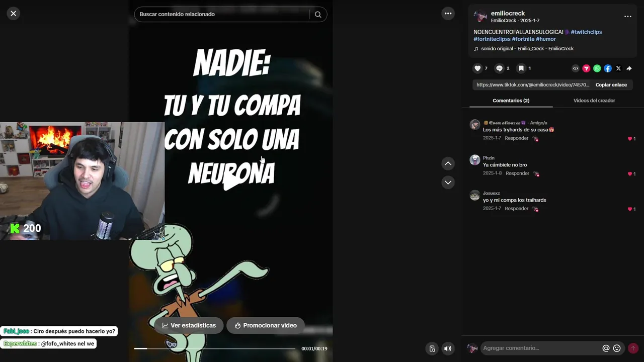Image resolution: width=644 pixels, height=362 pixels.
Task: Focus the 'Agregar comentario...' input field
Action: [x=541, y=348]
